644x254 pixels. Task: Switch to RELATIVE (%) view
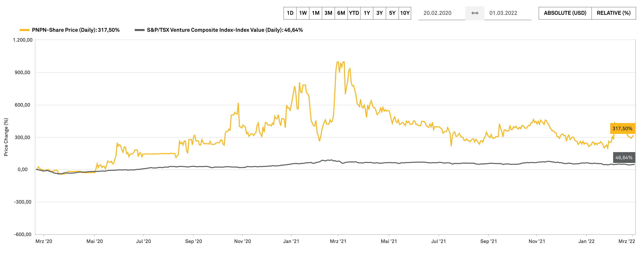[x=613, y=13]
